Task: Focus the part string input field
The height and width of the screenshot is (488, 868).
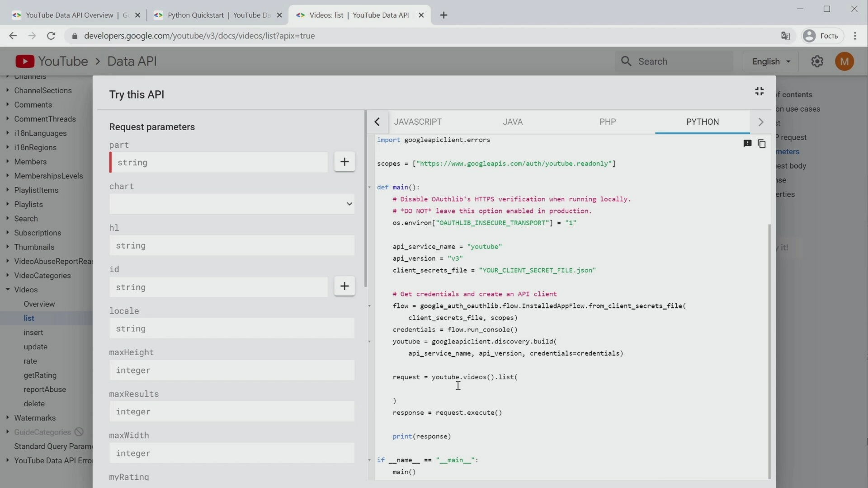Action: pos(219,162)
